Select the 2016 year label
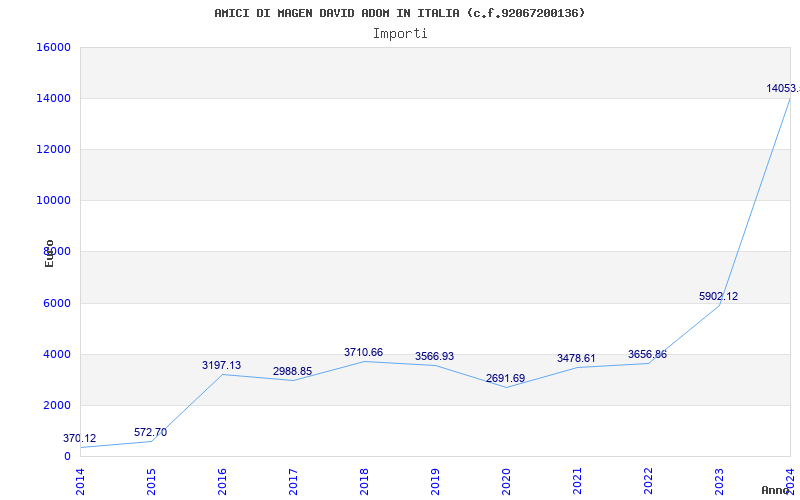 [x=222, y=482]
